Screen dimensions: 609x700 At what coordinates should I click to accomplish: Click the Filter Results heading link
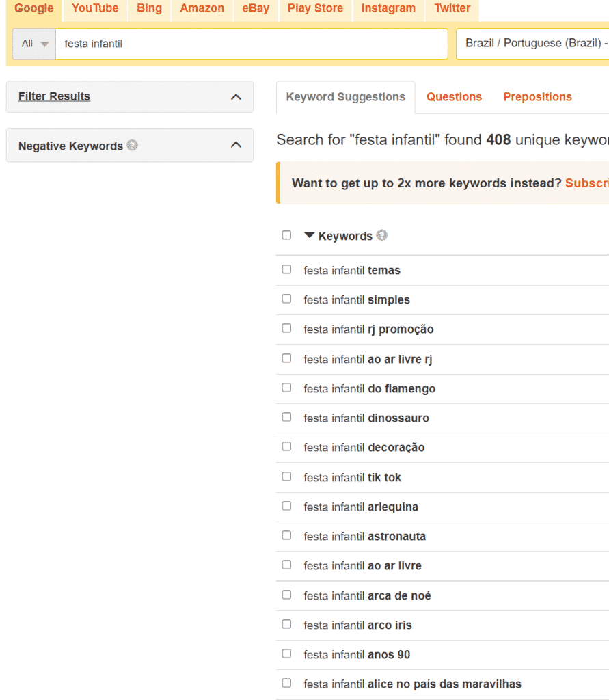pos(54,96)
